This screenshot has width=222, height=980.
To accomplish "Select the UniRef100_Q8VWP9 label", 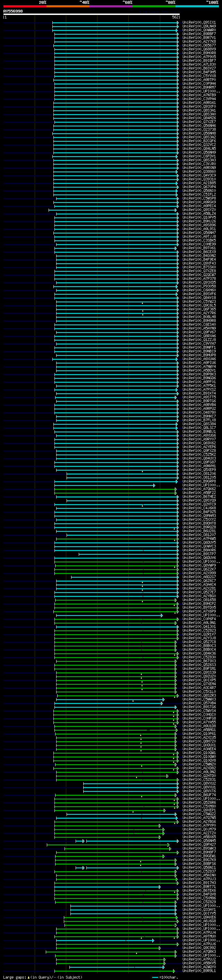I will [x=199, y=565].
